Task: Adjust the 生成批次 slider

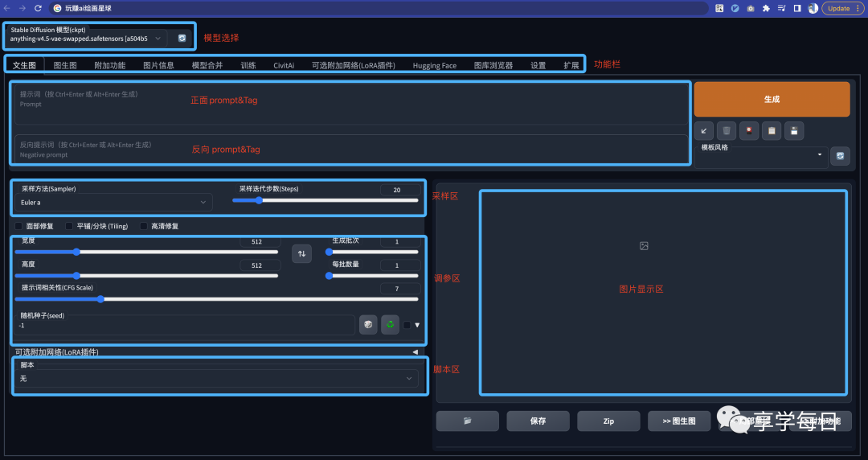Action: click(x=373, y=253)
